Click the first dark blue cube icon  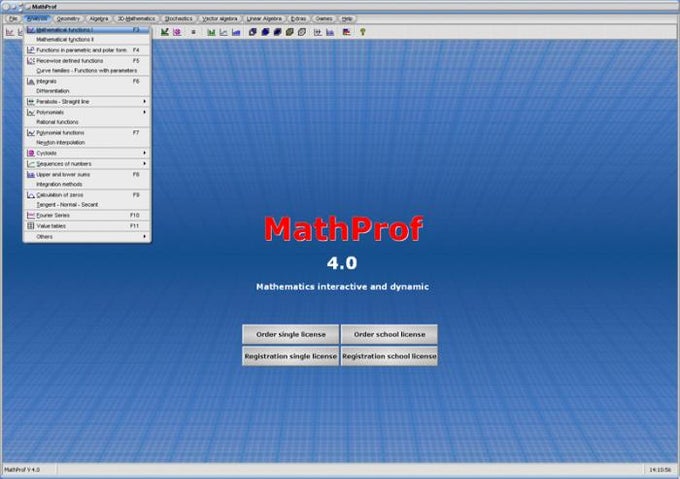tap(253, 32)
